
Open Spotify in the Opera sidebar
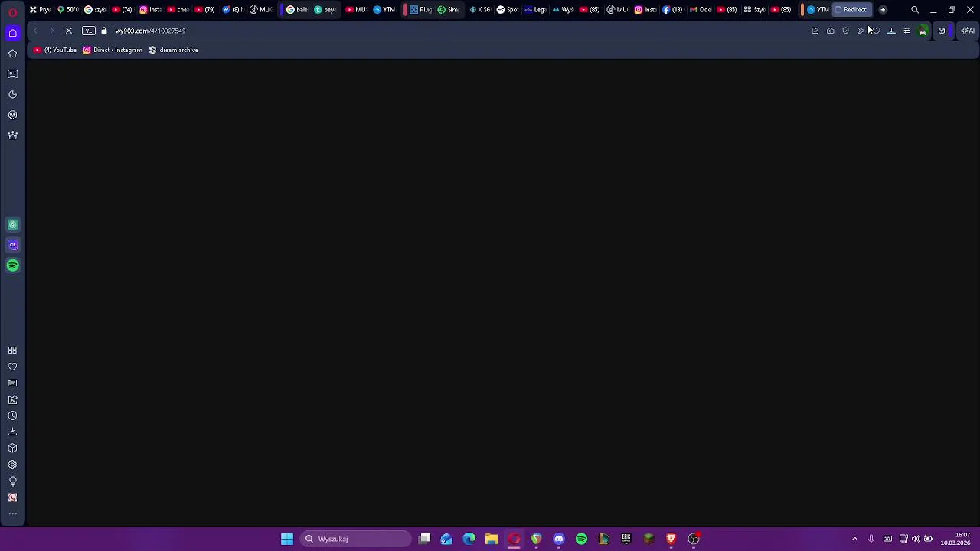[x=12, y=266]
